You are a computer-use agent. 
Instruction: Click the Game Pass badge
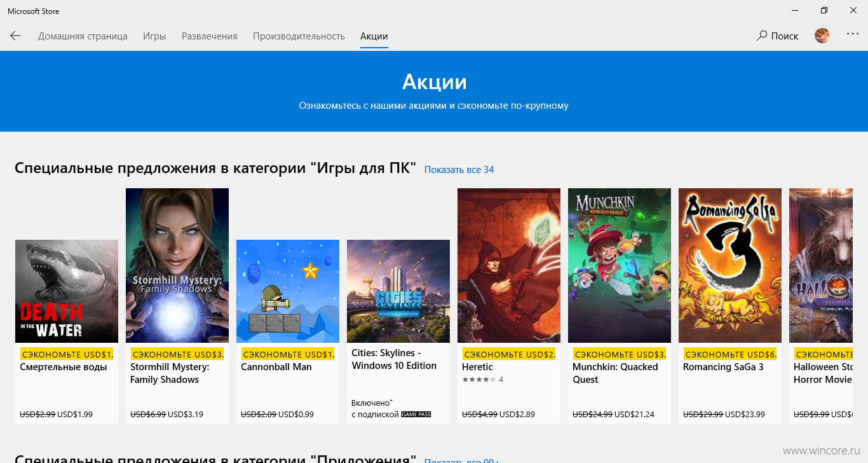tap(416, 415)
